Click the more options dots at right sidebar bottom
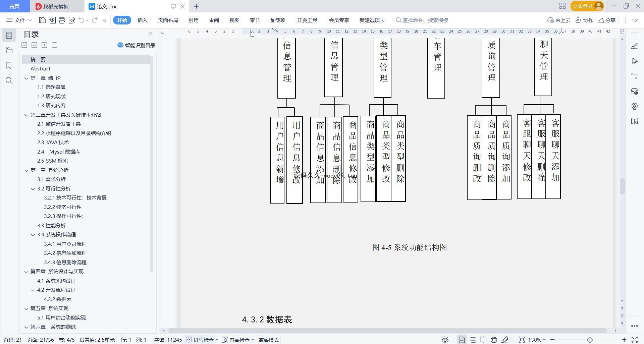The width and height of the screenshot is (644, 344). tap(634, 326)
